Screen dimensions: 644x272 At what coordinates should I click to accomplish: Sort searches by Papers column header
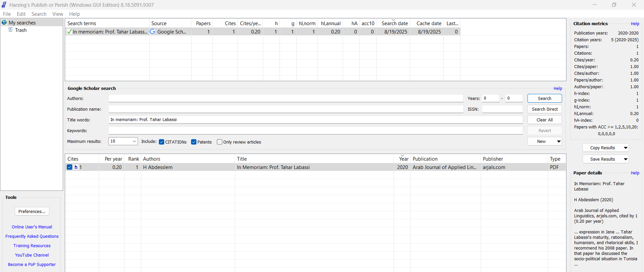pyautogui.click(x=202, y=23)
